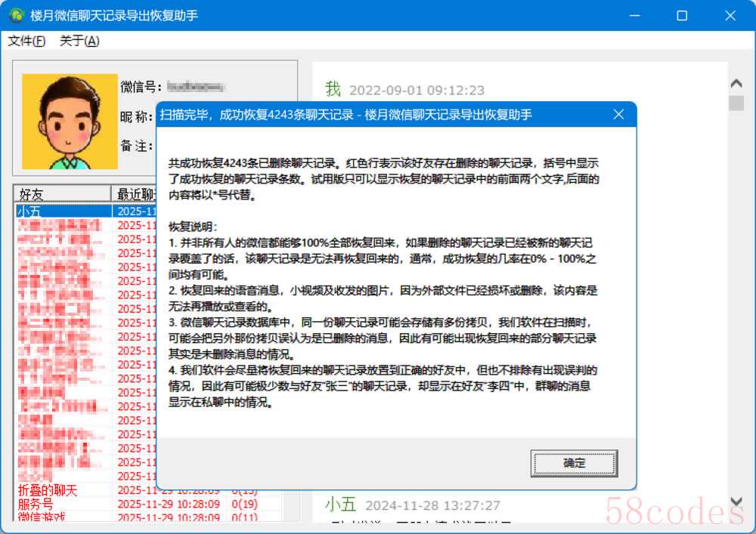Select 微信游戏 in the friend list
The image size is (756, 534).
coord(41,517)
